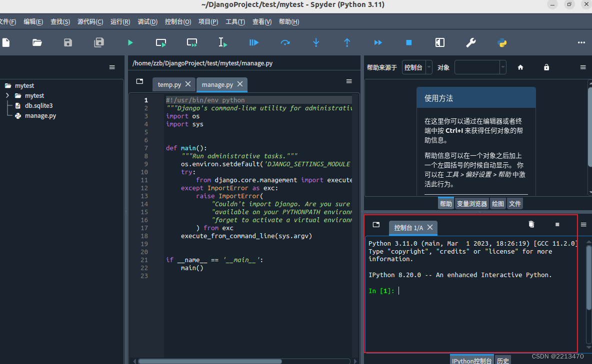Browse editor tabs icon
This screenshot has width=592, height=364.
click(139, 81)
